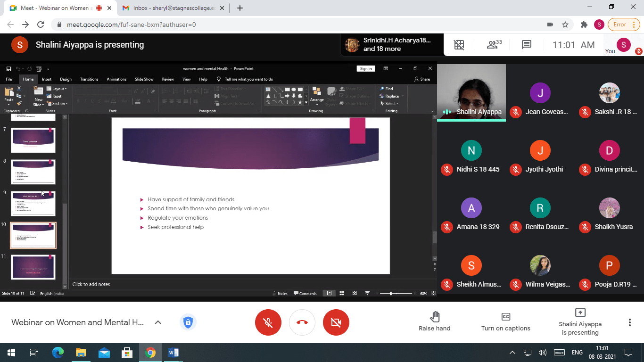Reload the Meet page
644x362 pixels.
(x=41, y=25)
